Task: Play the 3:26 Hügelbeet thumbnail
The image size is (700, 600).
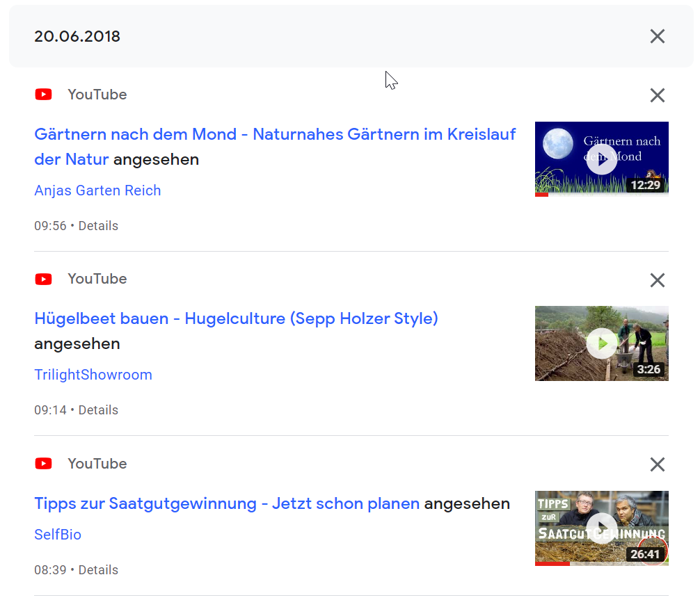Action: (601, 343)
